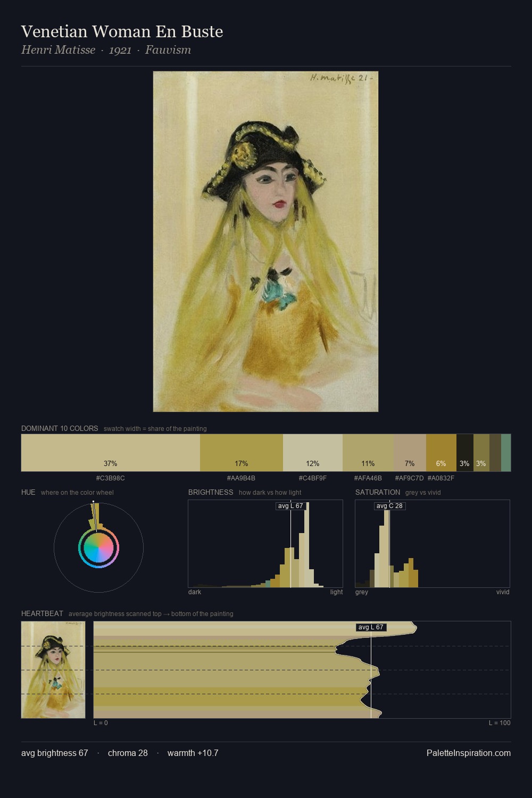The image size is (532, 798).
Task: Click the 'L = 0' axis label
Action: (101, 723)
